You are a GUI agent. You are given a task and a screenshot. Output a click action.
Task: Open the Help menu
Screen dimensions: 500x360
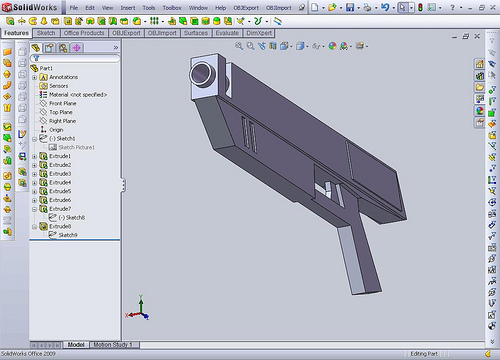220,8
